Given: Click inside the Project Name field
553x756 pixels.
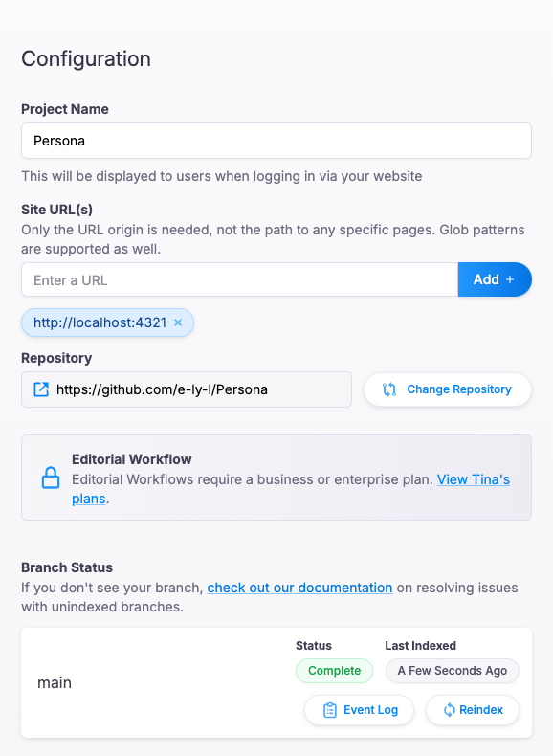Looking at the screenshot, I should tap(276, 141).
